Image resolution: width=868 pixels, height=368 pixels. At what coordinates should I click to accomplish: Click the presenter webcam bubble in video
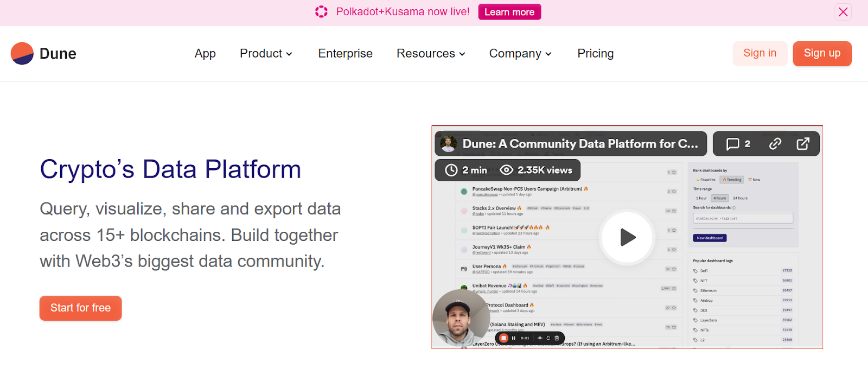[461, 318]
